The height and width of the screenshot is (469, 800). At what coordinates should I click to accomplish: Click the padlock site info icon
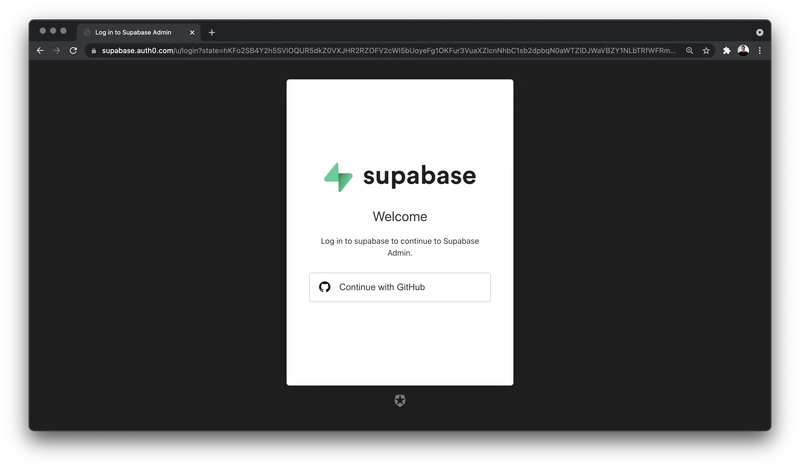click(93, 51)
